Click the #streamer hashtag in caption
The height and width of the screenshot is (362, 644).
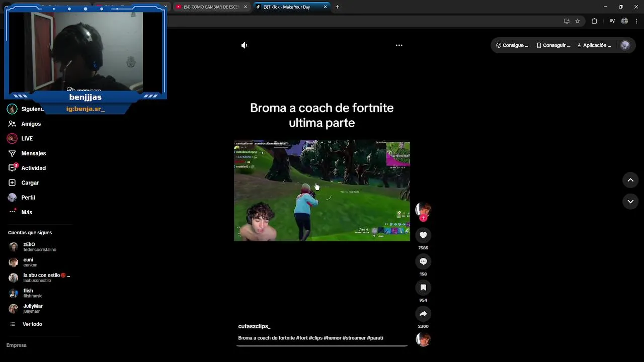point(354,338)
